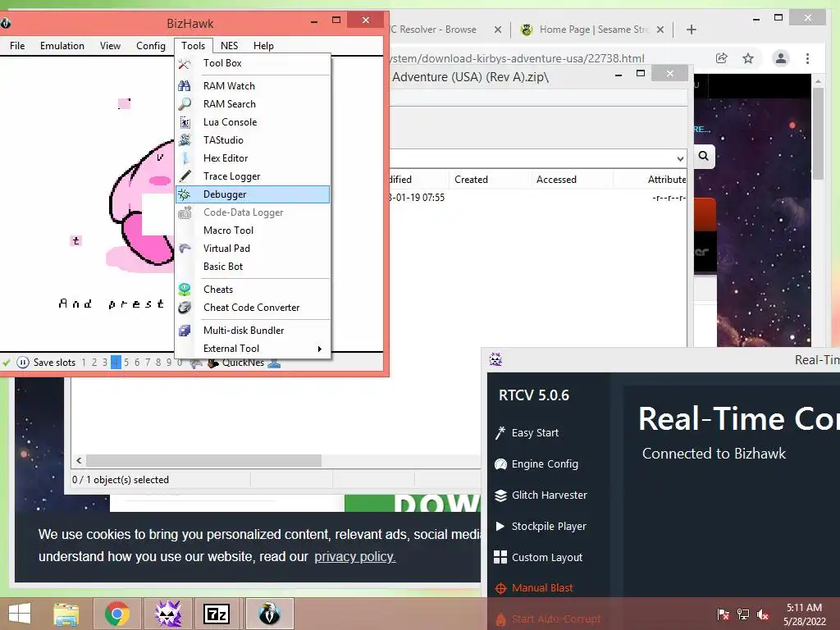Click the RAM Search magnifier icon
This screenshot has height=630, width=840.
pyautogui.click(x=185, y=104)
